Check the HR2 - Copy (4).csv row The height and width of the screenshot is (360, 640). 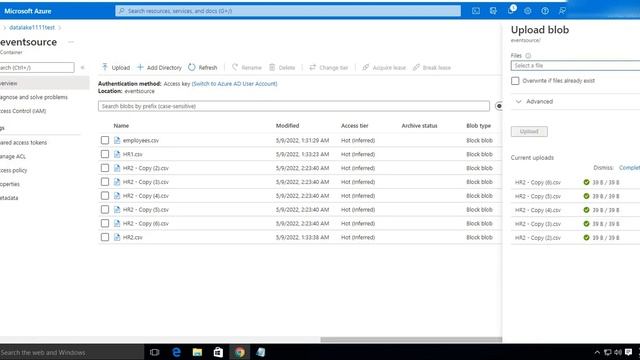pos(105,196)
